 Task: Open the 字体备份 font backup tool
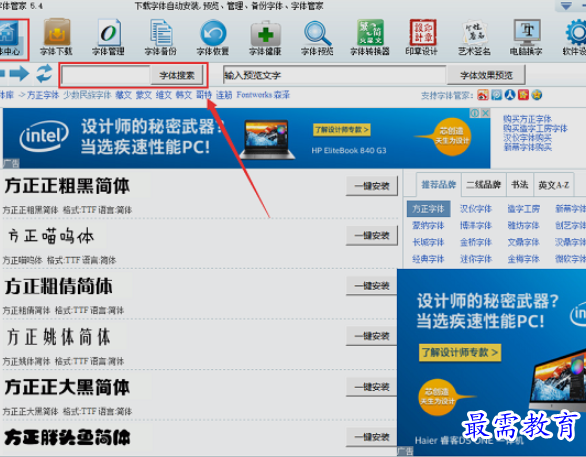point(161,37)
